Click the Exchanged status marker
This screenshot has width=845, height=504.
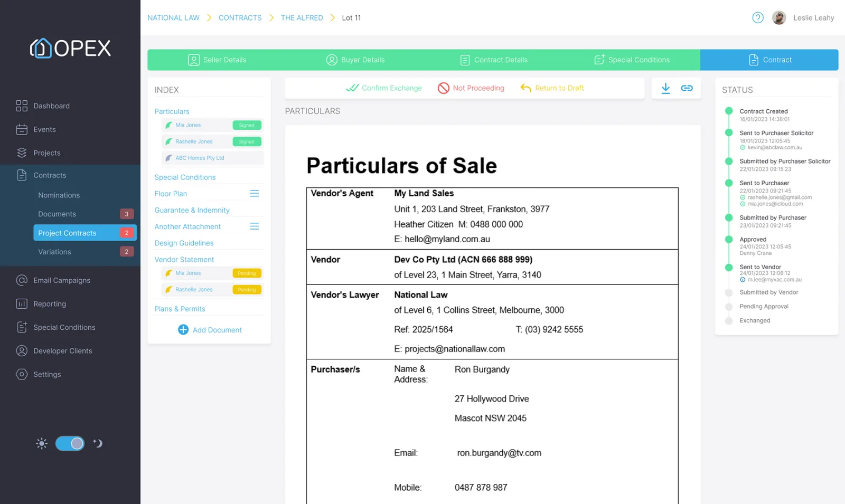pyautogui.click(x=729, y=321)
